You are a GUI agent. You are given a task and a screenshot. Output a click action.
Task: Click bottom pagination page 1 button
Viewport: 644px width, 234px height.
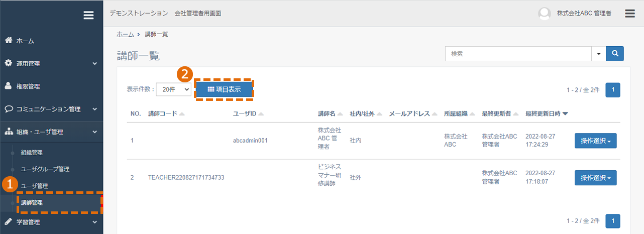613,221
